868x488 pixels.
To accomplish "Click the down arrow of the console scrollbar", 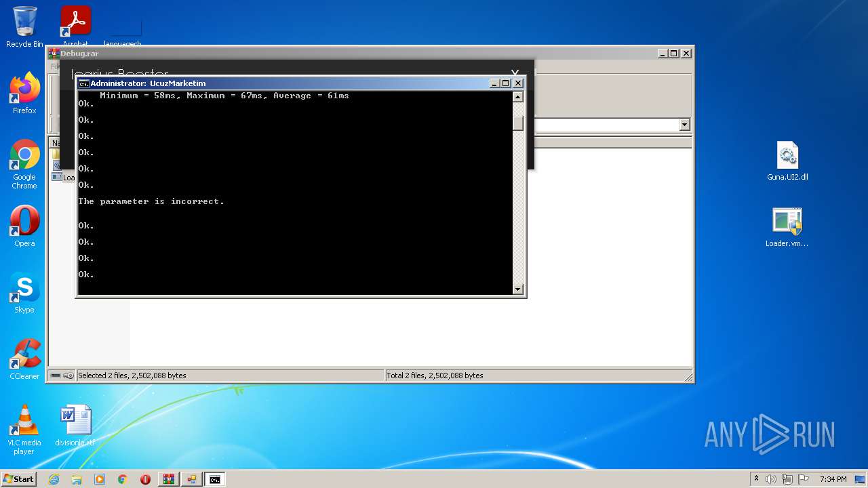I will point(518,289).
